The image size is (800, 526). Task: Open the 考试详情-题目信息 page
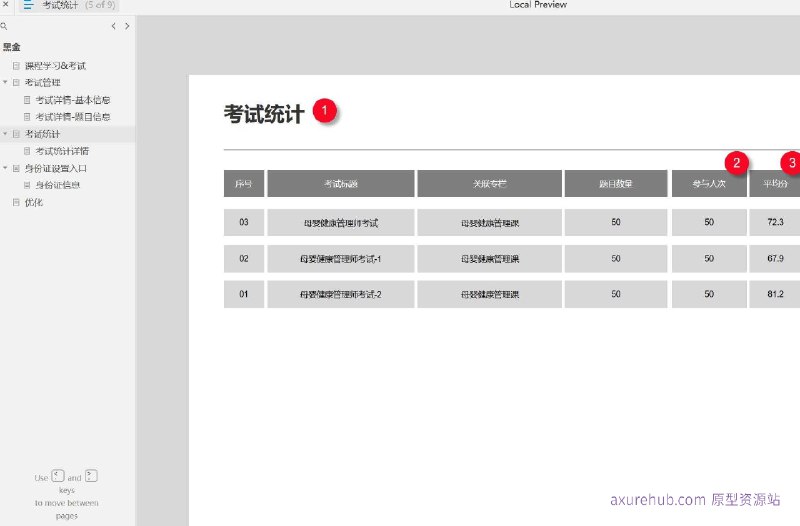tap(72, 117)
